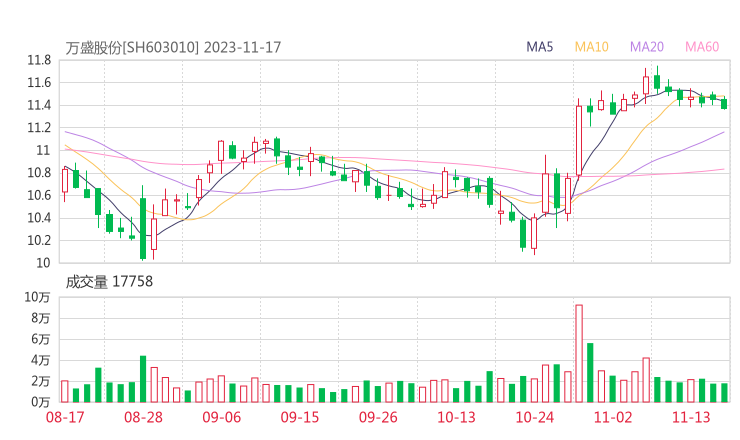This screenshot has width=740, height=440.
Task: Click the last green candlestick on the chart
Action: pyautogui.click(x=724, y=104)
